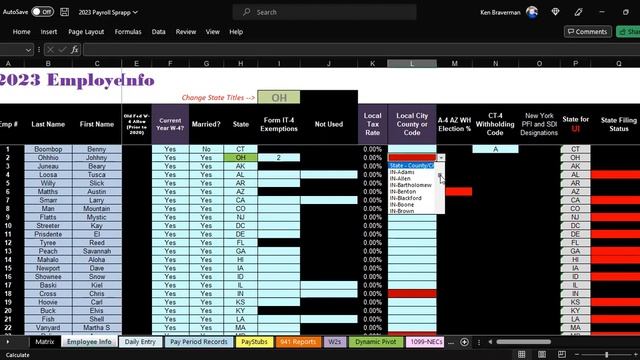Select column H header
Screen dimensions: 640x360
coord(240,63)
